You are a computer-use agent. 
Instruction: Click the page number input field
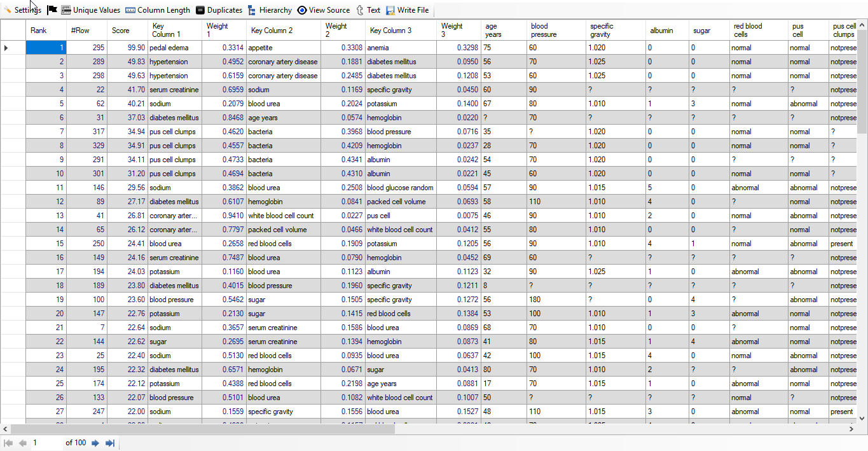tap(46, 443)
